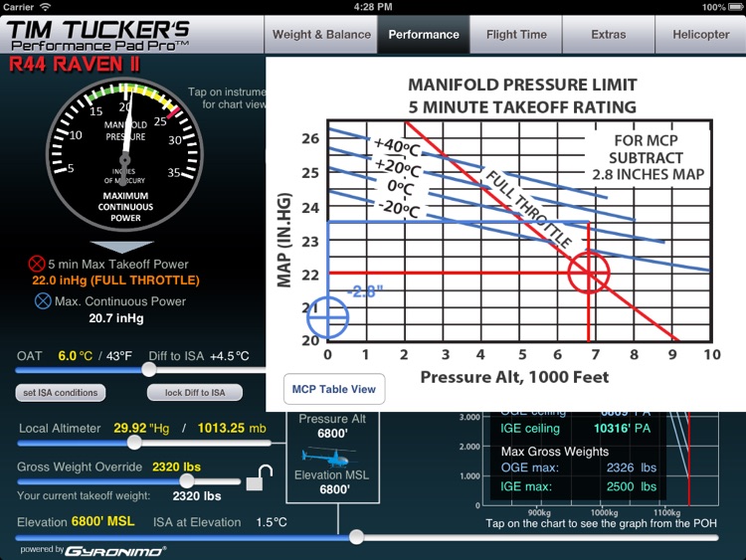Tap the manifold pressure gauge instrument
The height and width of the screenshot is (560, 746).
point(125,154)
